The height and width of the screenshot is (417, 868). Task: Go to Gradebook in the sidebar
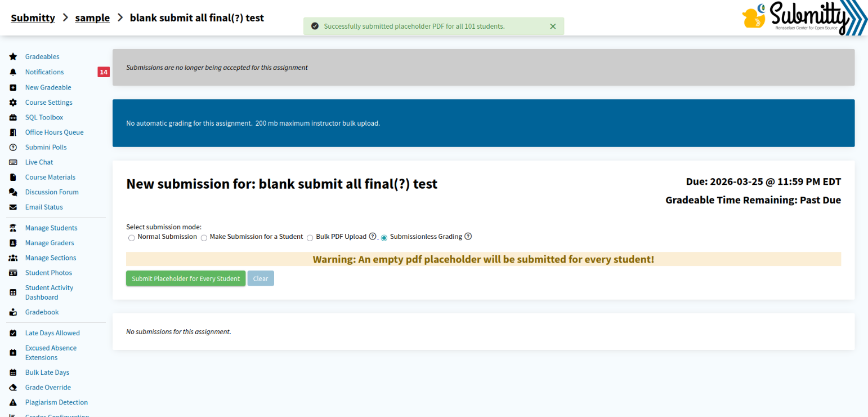(x=42, y=312)
